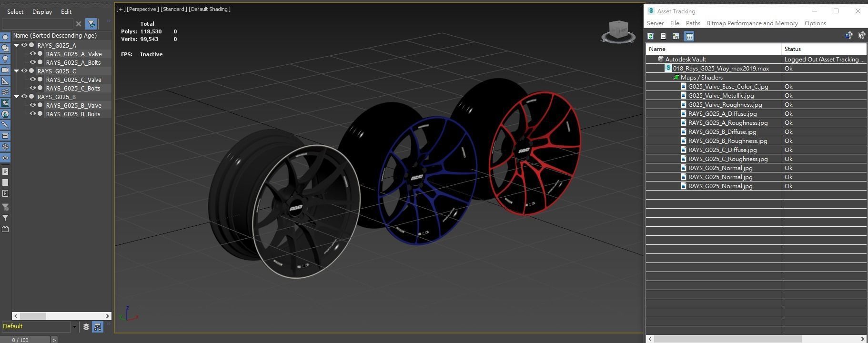Click Display None square icon in sidebar
868x343 pixels.
tap(5, 182)
